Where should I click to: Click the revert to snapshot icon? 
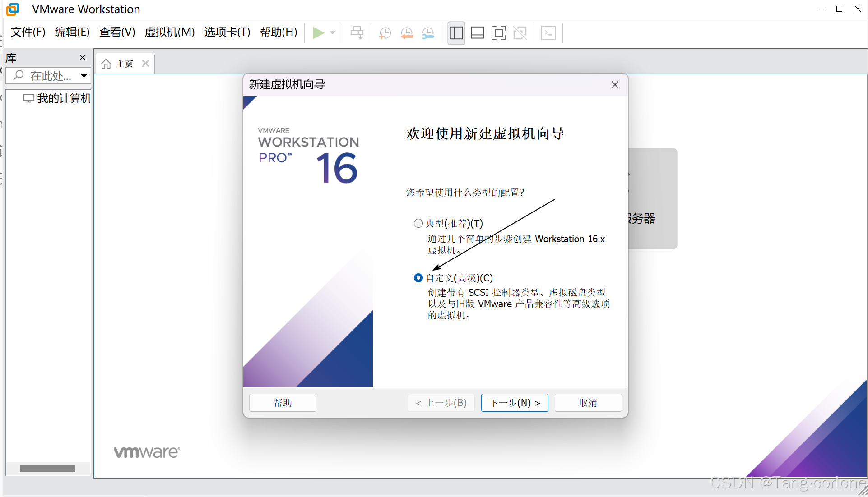pos(406,32)
